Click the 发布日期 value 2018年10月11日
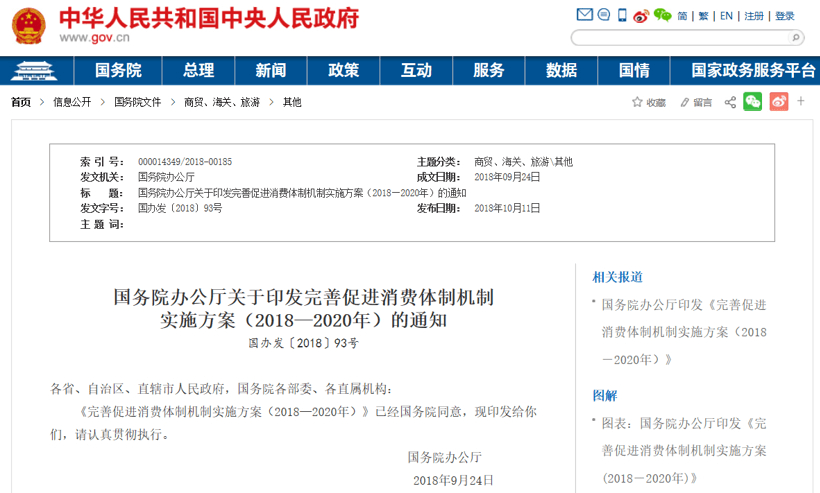The width and height of the screenshot is (820, 493). point(507,208)
